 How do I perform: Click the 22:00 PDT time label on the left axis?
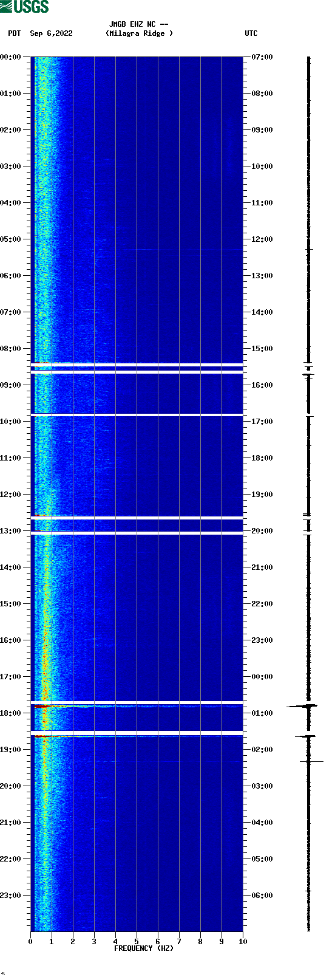click(11, 859)
